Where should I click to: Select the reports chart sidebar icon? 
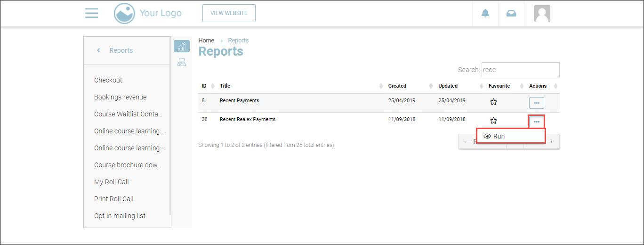[x=181, y=46]
